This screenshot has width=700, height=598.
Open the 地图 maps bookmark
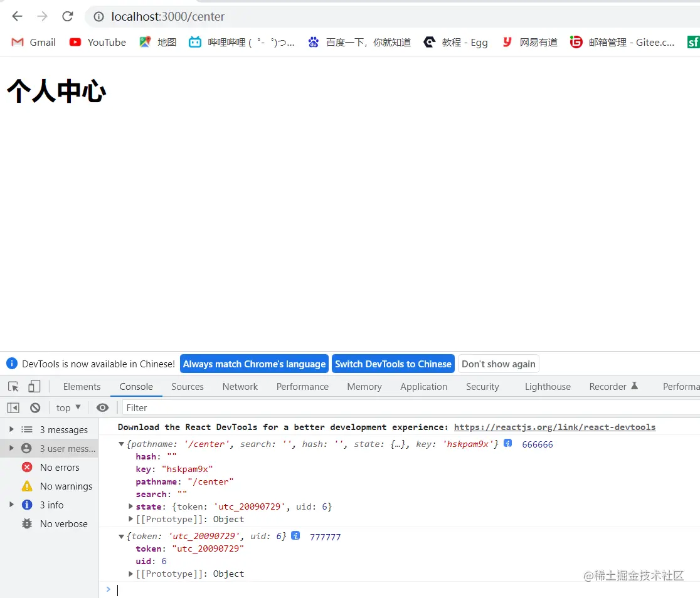(157, 43)
